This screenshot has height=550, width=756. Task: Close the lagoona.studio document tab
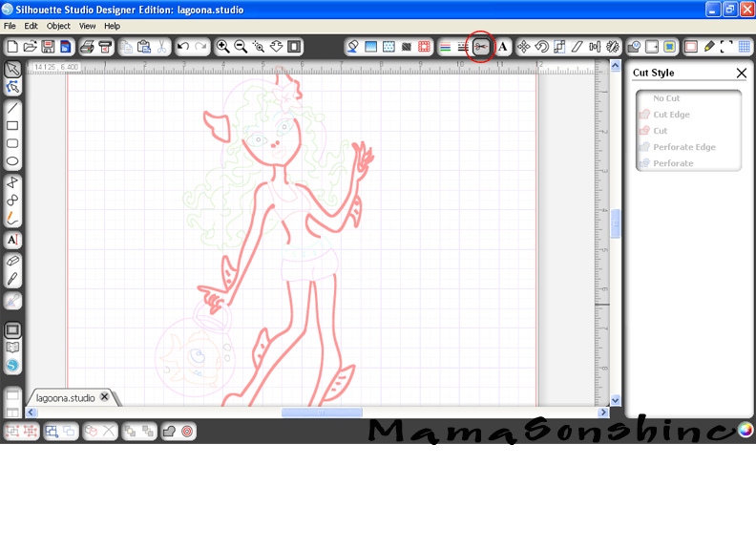pos(105,397)
